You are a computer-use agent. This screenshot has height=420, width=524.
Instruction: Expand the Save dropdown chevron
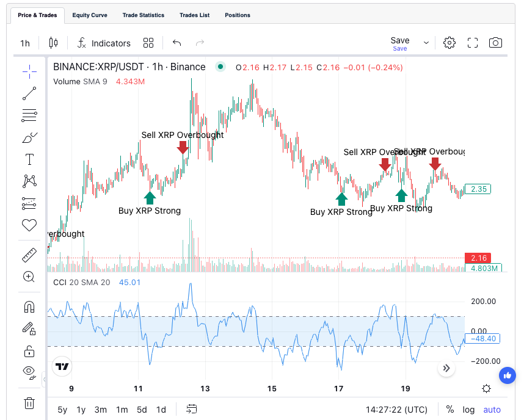pos(426,43)
